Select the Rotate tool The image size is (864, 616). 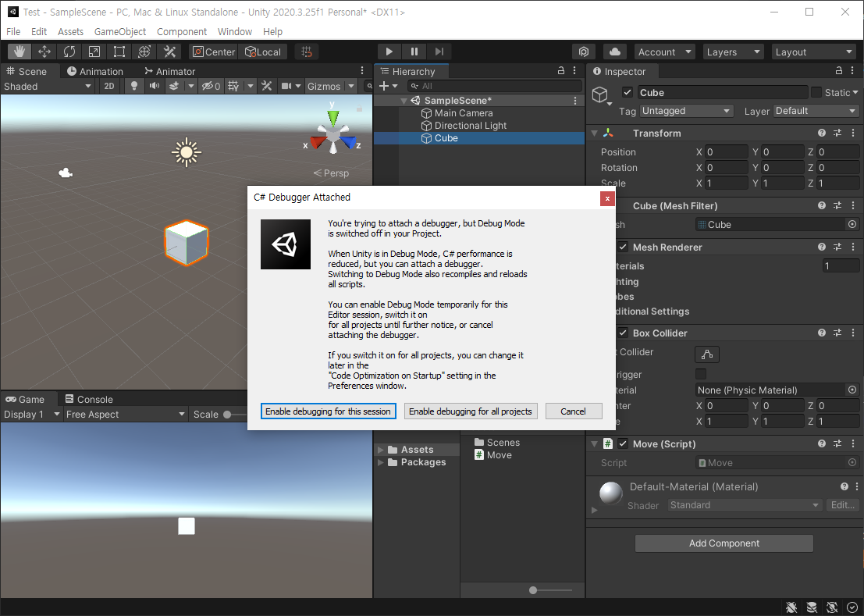(x=69, y=52)
